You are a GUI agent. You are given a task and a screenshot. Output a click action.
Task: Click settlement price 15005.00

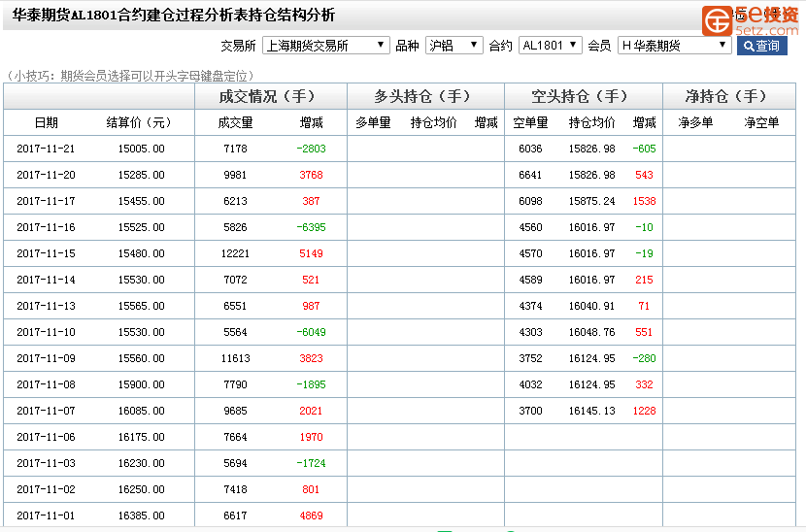click(x=142, y=149)
